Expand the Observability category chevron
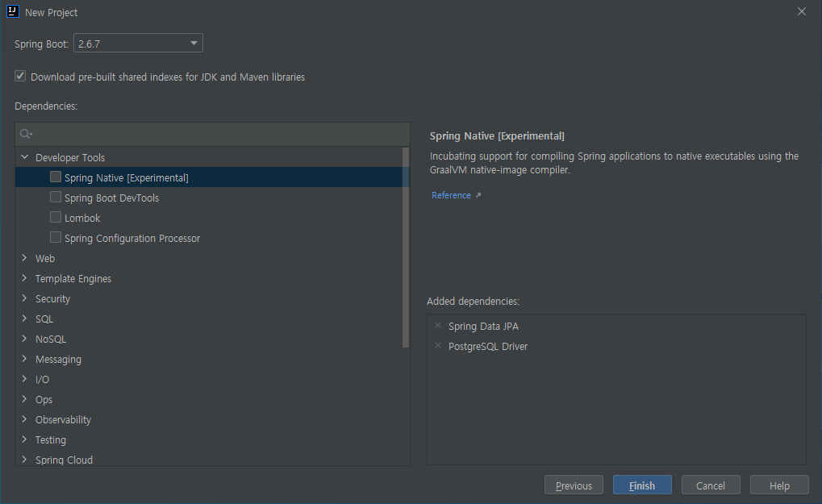 coord(25,419)
